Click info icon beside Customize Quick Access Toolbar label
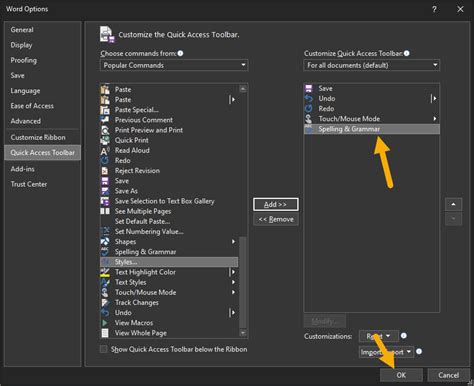The width and height of the screenshot is (474, 386). pyautogui.click(x=407, y=53)
